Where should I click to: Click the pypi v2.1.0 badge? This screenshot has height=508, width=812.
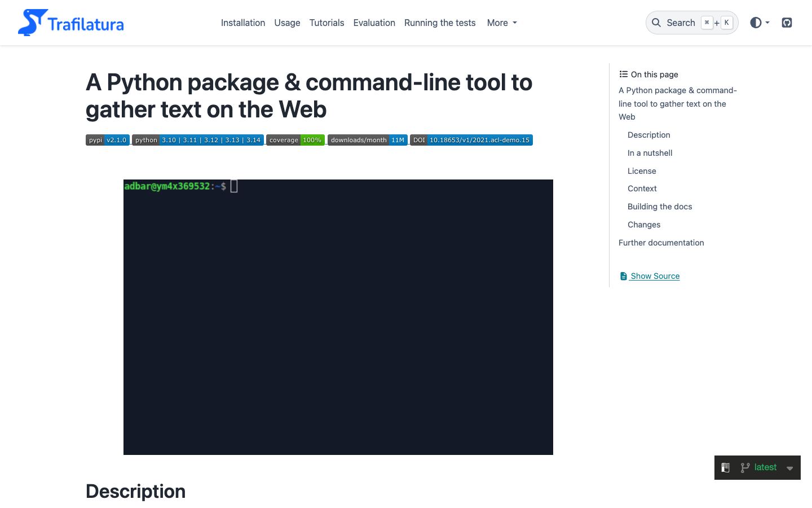pos(108,140)
